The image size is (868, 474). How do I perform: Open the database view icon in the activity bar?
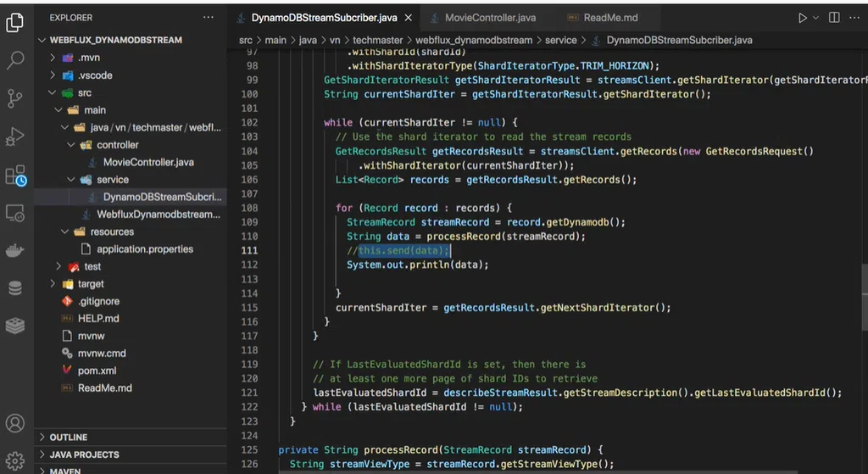15,288
